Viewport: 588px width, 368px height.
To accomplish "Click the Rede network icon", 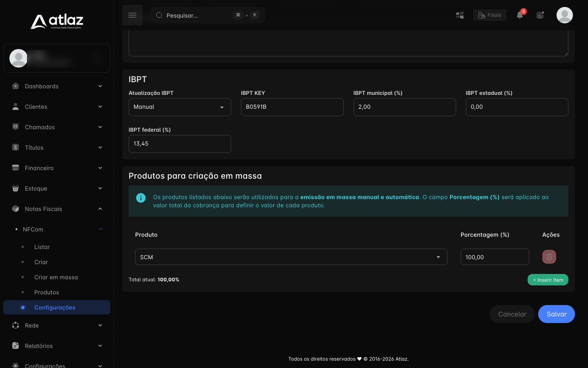I will tap(16, 325).
